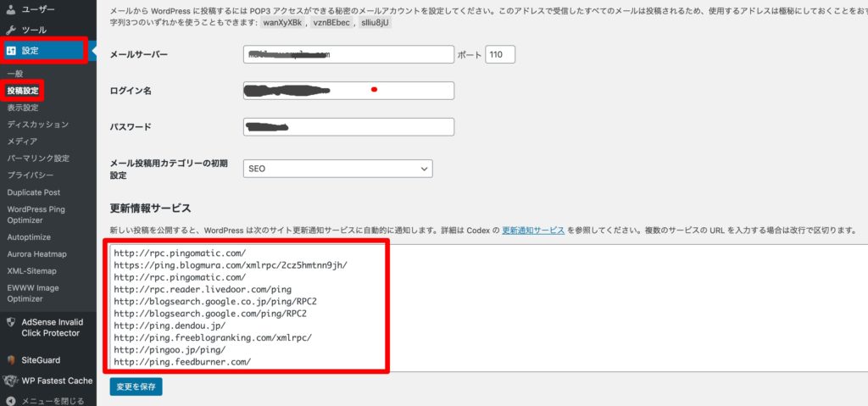Viewport: 868px width, 406px height.
Task: Click the ping.blogmura.com URL line
Action: [231, 264]
